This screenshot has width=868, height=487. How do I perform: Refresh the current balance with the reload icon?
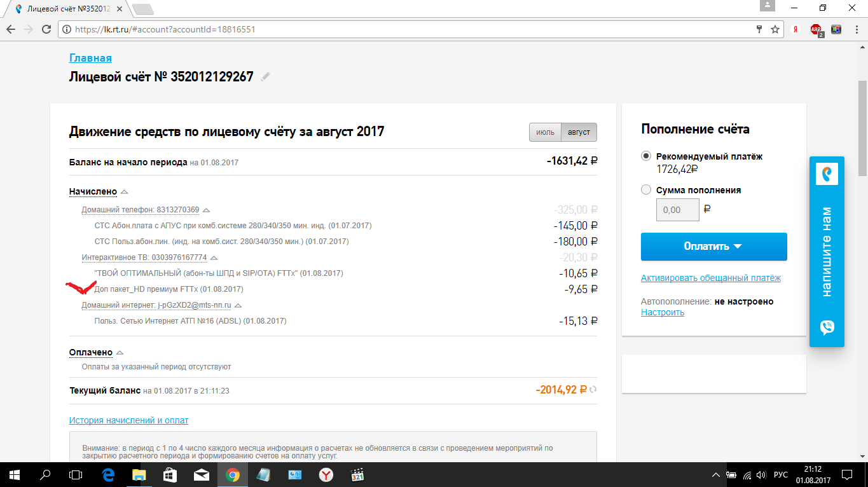pyautogui.click(x=593, y=390)
